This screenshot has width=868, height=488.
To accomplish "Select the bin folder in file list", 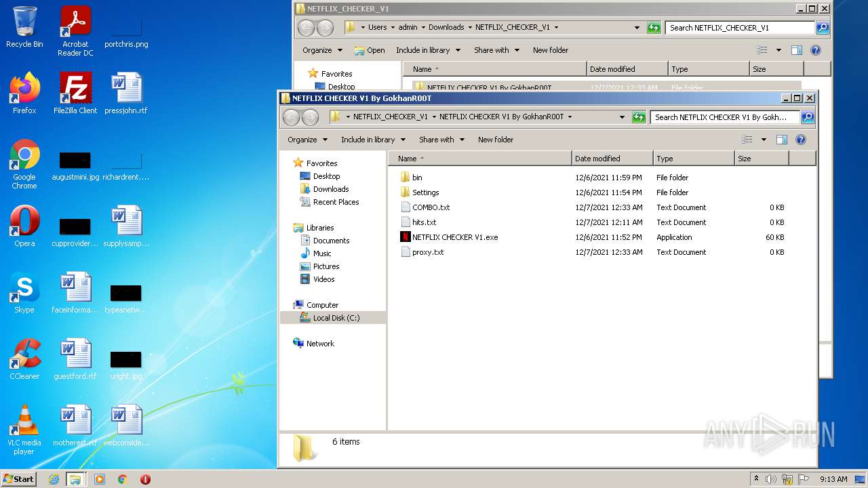I will tap(417, 178).
